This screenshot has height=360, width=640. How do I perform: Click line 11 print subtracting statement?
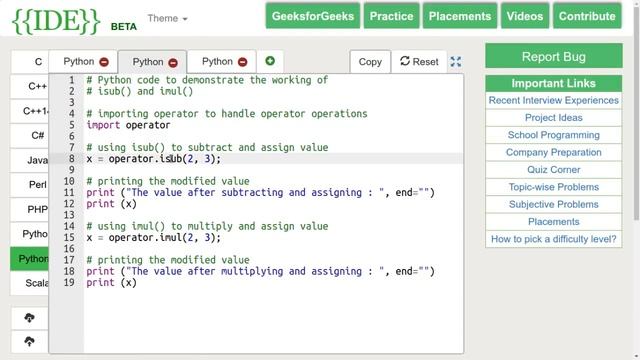click(260, 193)
